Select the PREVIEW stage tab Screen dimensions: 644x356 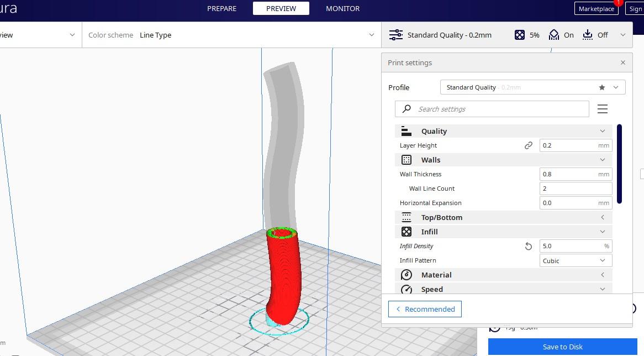tap(281, 9)
